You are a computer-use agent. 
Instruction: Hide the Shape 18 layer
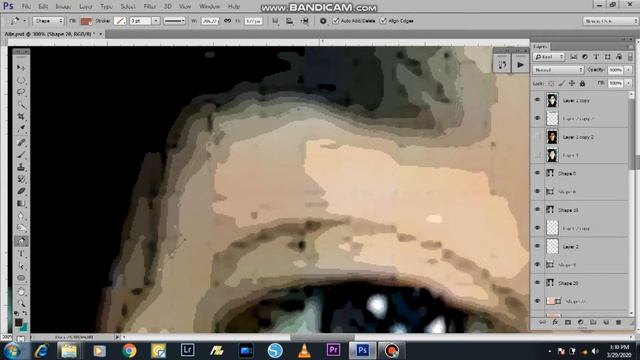pyautogui.click(x=537, y=210)
